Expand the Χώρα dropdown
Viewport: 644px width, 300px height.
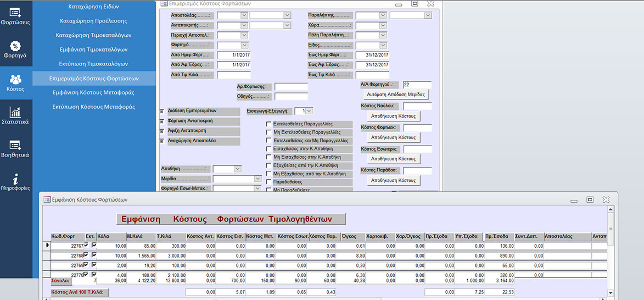(x=383, y=25)
